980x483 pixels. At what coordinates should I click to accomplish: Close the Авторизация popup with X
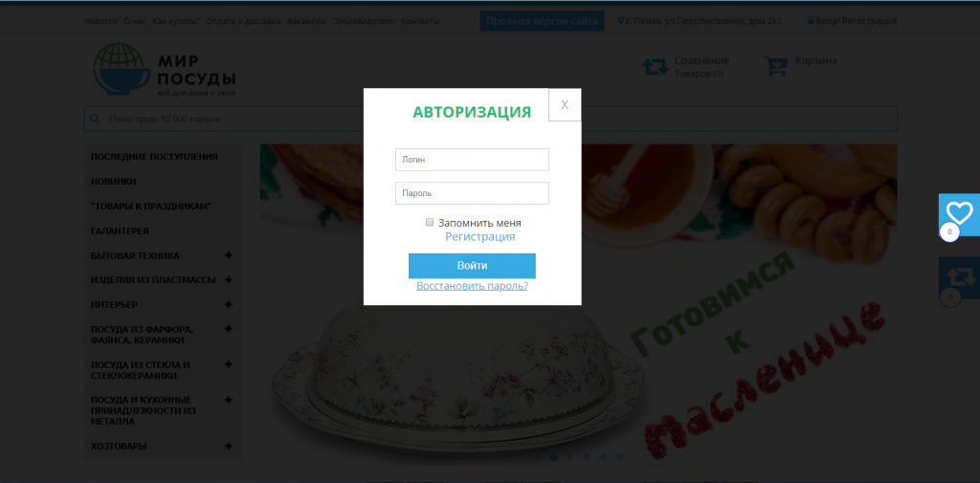565,104
